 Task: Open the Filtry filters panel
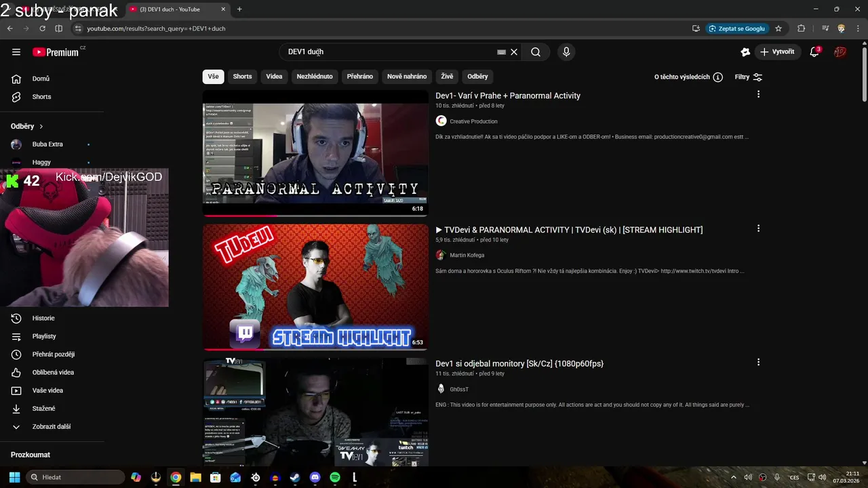(x=749, y=77)
